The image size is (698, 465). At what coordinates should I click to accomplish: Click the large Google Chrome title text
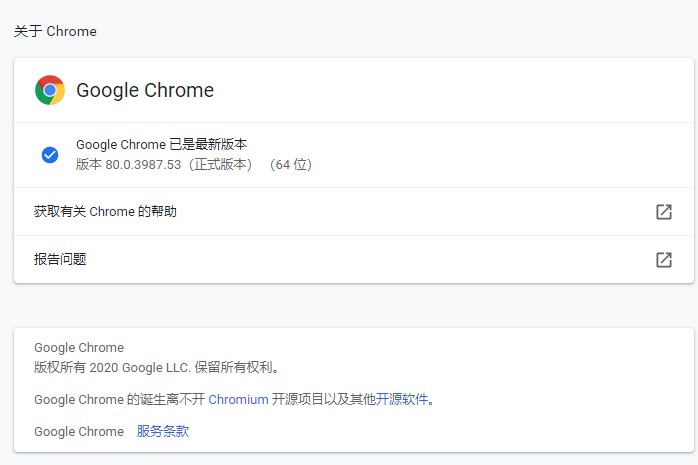point(145,90)
